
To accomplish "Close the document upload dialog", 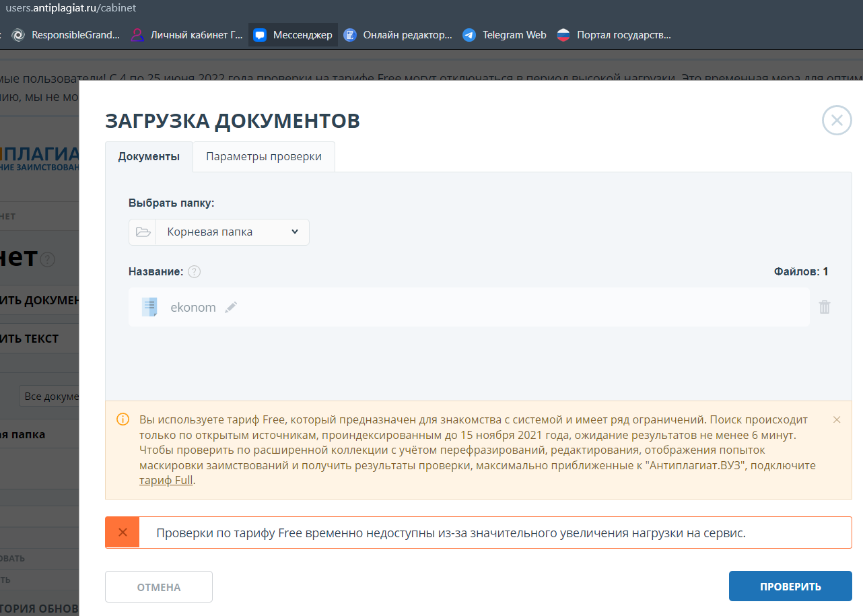I will click(x=837, y=121).
